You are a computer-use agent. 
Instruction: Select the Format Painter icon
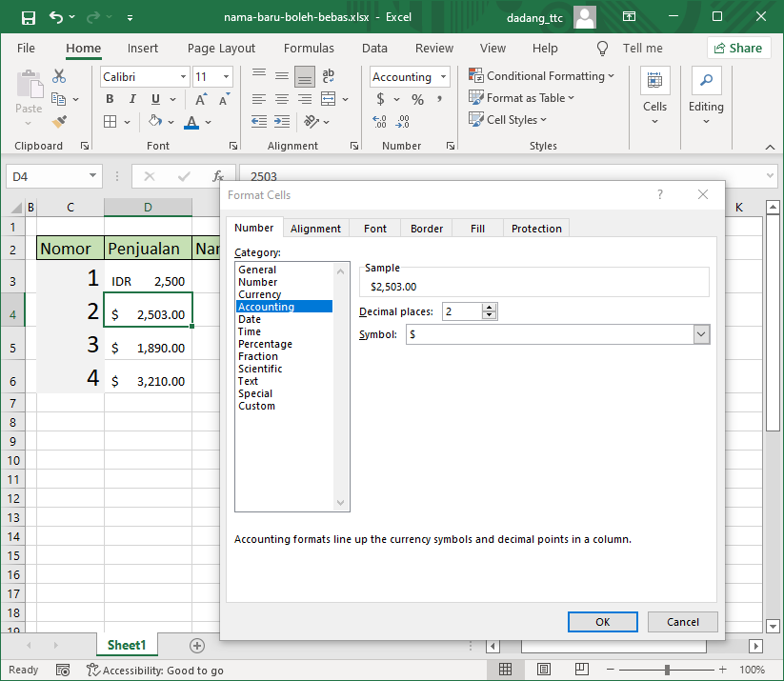(x=57, y=121)
